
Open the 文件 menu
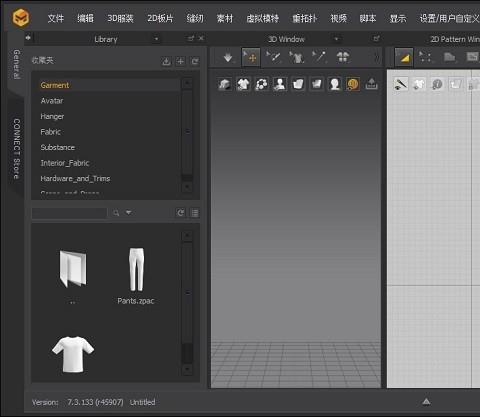click(56, 18)
